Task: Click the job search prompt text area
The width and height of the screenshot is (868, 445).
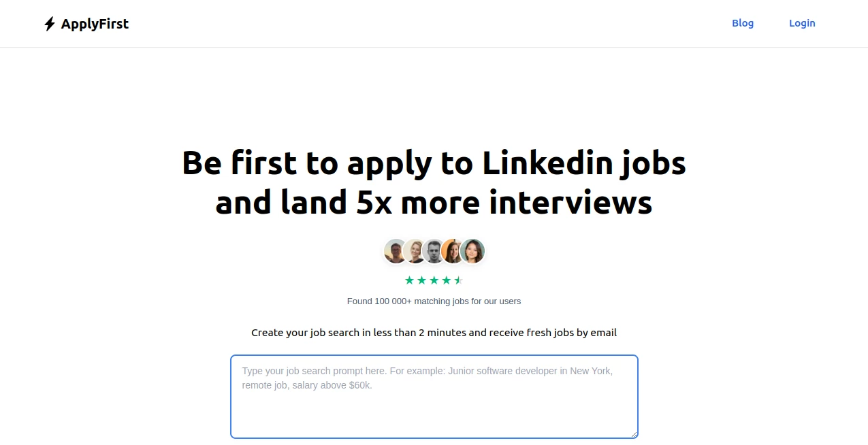Action: click(434, 397)
